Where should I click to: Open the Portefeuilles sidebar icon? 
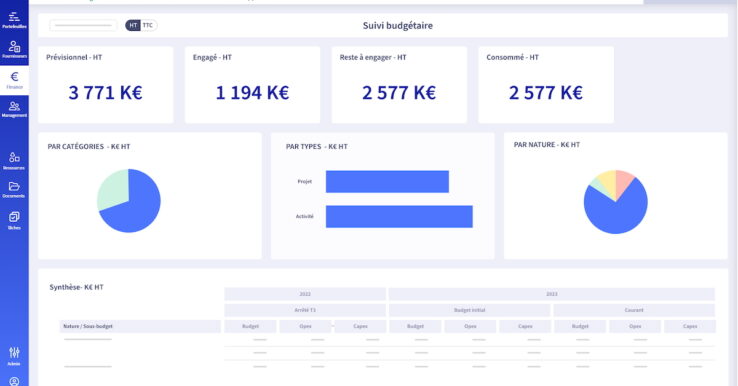click(x=14, y=19)
